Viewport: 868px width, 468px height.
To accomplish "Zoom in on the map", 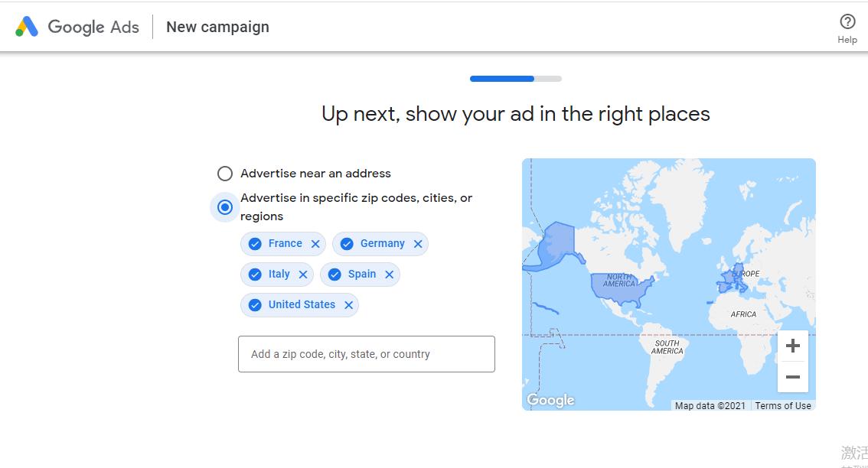I will pyautogui.click(x=792, y=346).
